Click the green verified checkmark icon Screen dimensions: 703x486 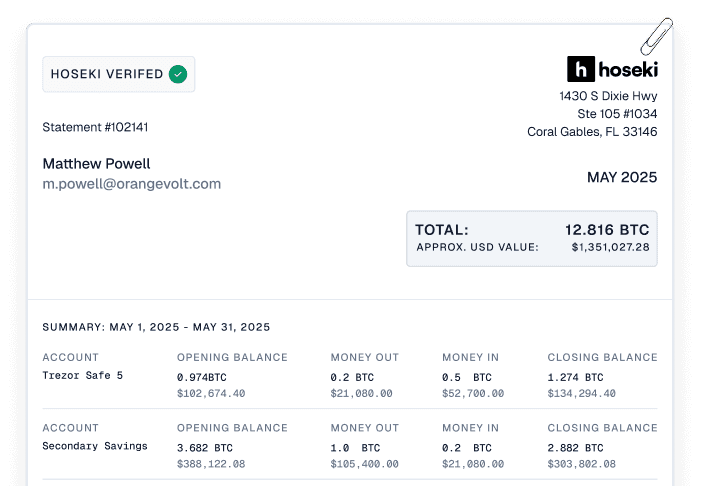(178, 74)
